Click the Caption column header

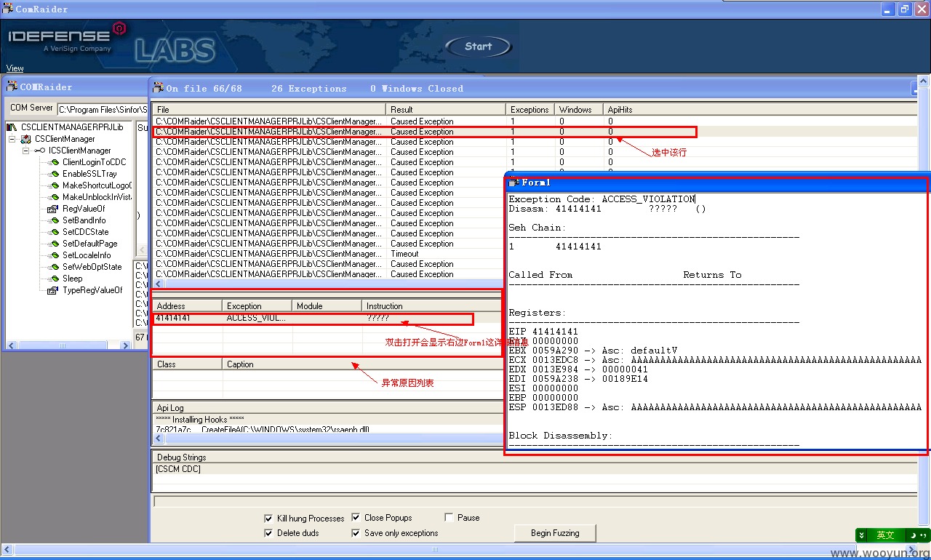(362, 364)
